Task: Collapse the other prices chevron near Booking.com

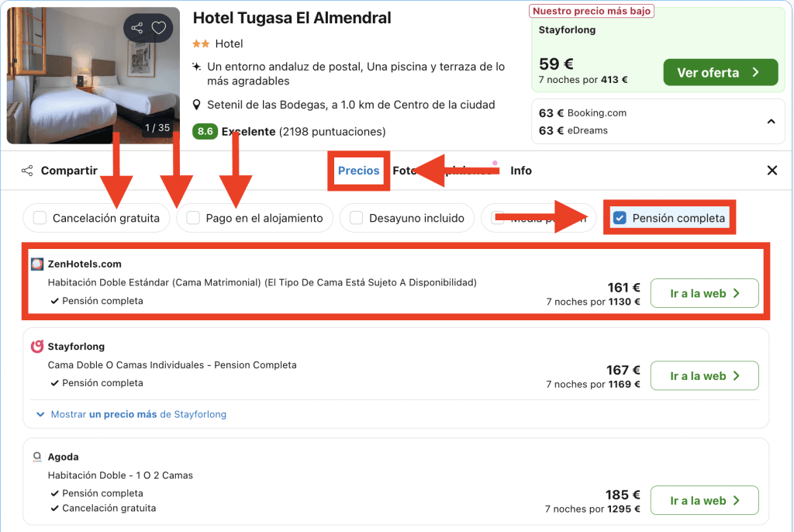Action: [771, 122]
